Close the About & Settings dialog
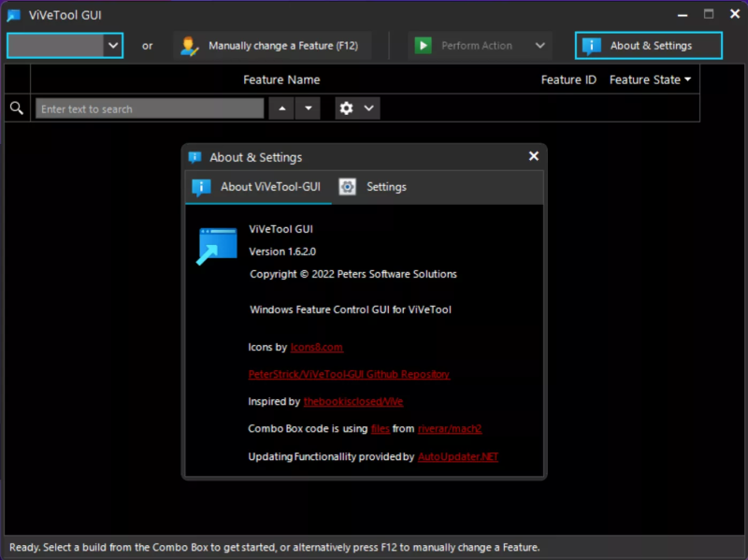This screenshot has width=748, height=560. point(533,156)
